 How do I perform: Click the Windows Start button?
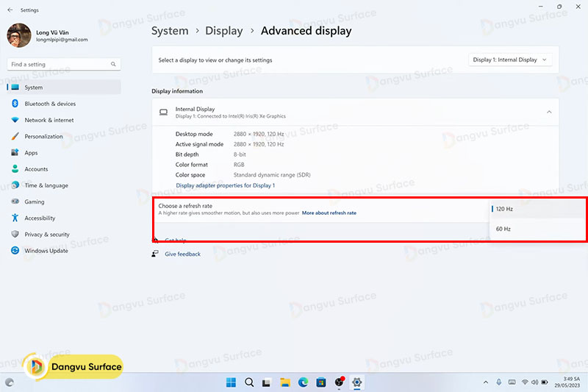point(231,382)
